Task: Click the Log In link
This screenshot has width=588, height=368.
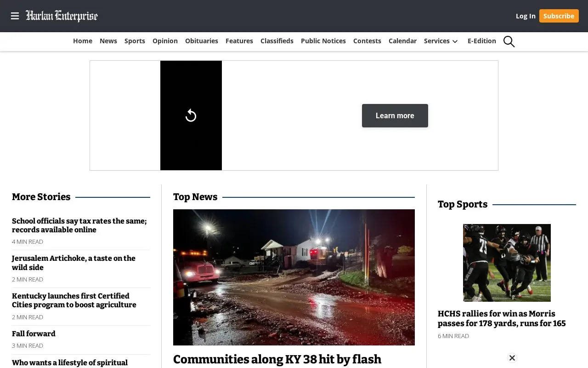Action: pyautogui.click(x=526, y=16)
